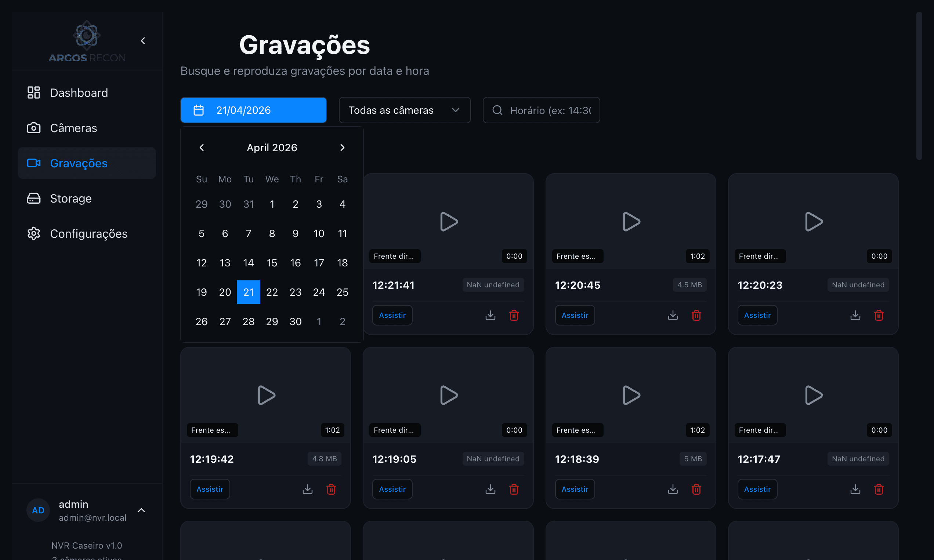This screenshot has height=560, width=934.
Task: Open the Storage page
Action: (87, 198)
